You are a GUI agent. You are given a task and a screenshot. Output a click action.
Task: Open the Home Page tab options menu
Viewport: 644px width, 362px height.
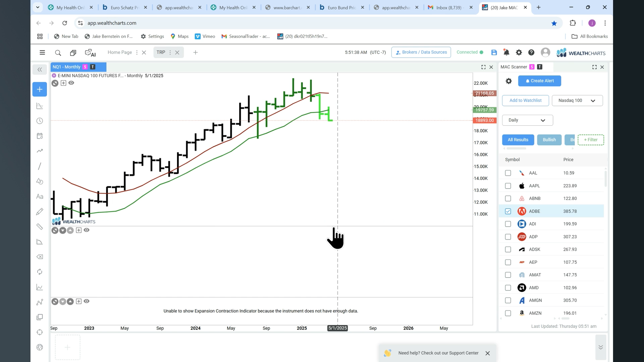(x=137, y=52)
